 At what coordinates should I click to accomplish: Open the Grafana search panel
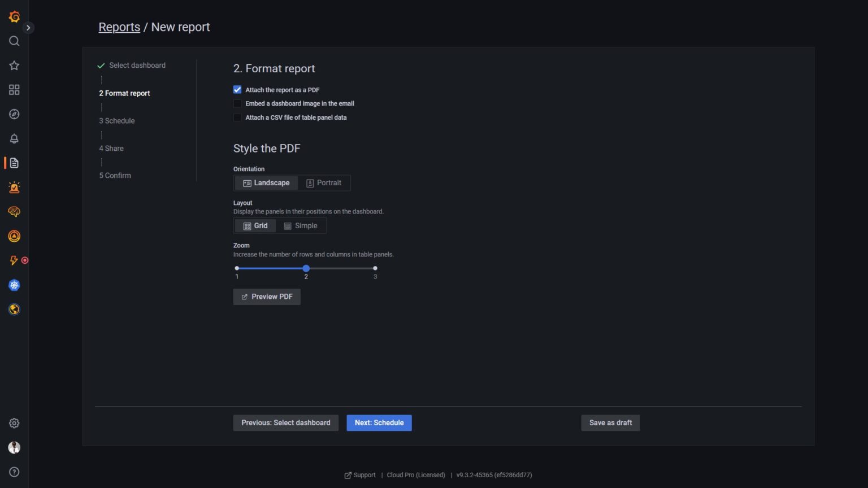(14, 41)
